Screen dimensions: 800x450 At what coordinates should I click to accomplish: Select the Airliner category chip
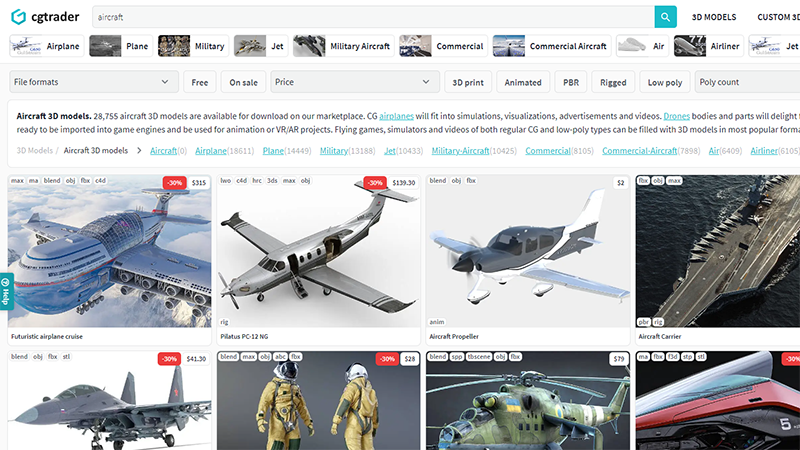pyautogui.click(x=709, y=46)
